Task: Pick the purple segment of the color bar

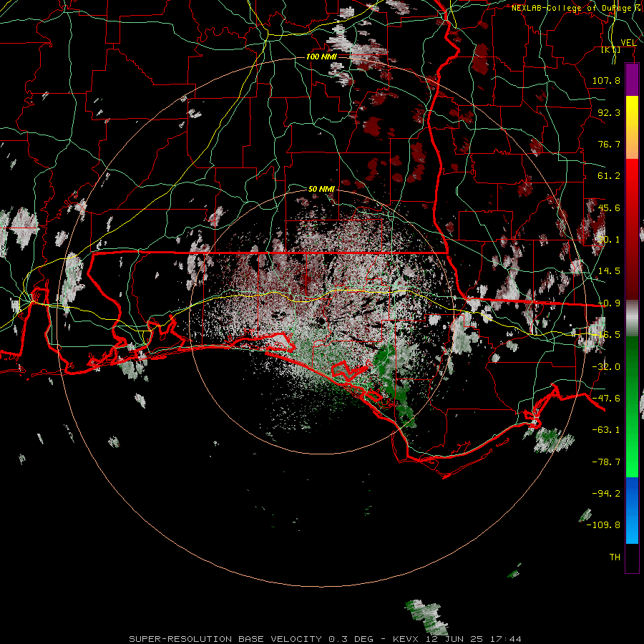Action: (x=632, y=79)
